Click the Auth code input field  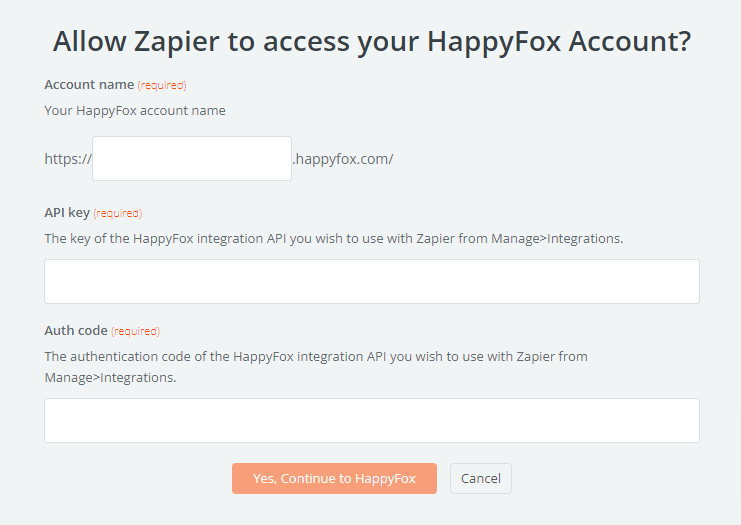(x=372, y=420)
